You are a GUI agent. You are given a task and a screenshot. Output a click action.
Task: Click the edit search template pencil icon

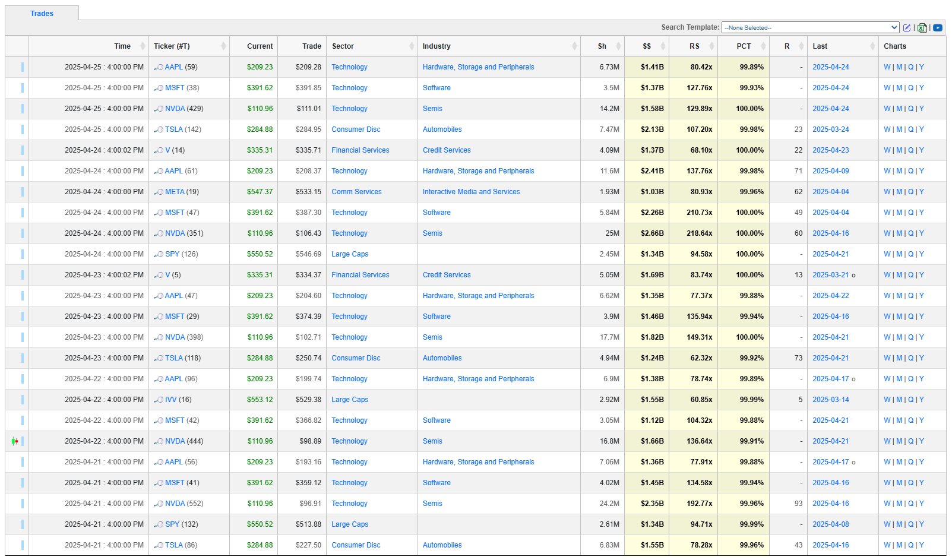click(x=907, y=28)
